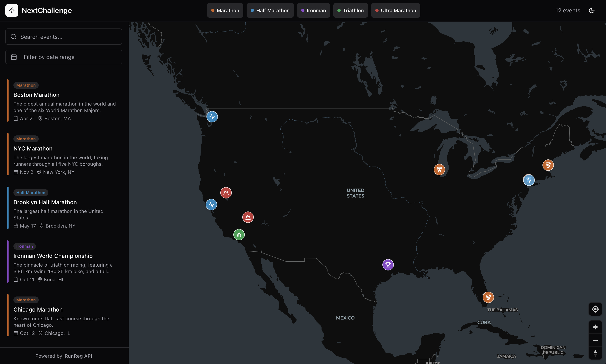Toggle the Marathon category filter

pos(225,10)
